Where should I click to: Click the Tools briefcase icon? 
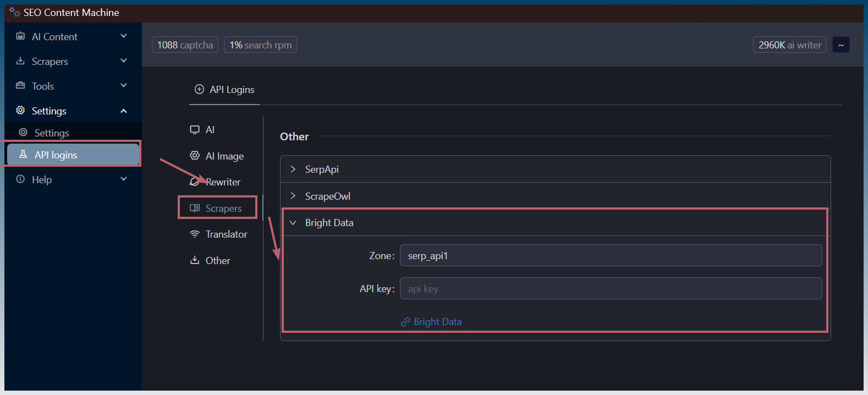(20, 85)
